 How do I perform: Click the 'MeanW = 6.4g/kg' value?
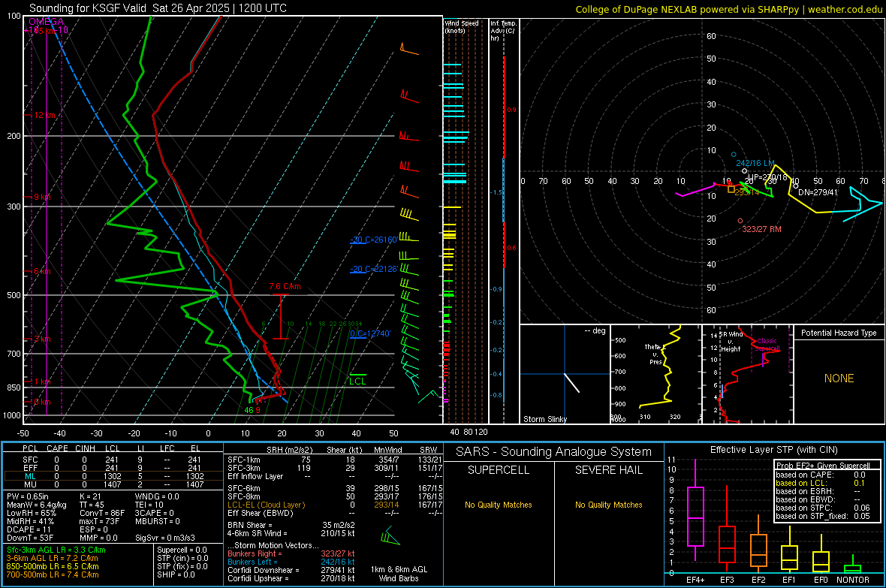[36, 505]
